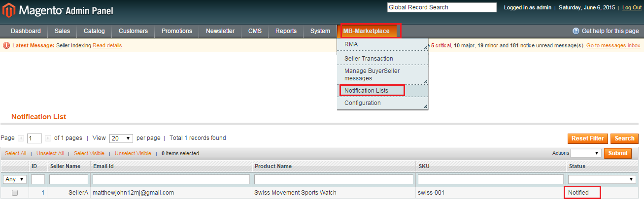
Task: Open the Sales menu
Action: tap(62, 31)
